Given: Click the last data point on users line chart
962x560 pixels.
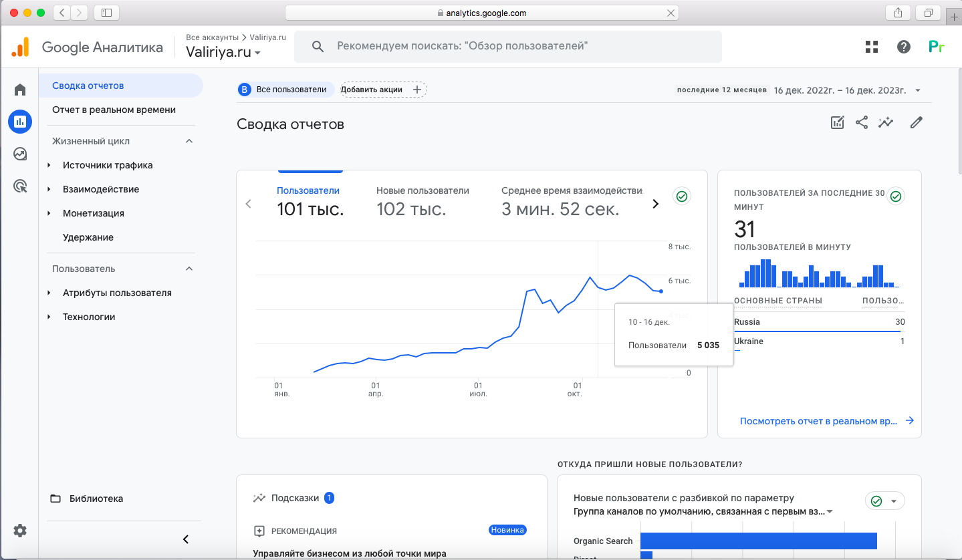Looking at the screenshot, I should (661, 291).
